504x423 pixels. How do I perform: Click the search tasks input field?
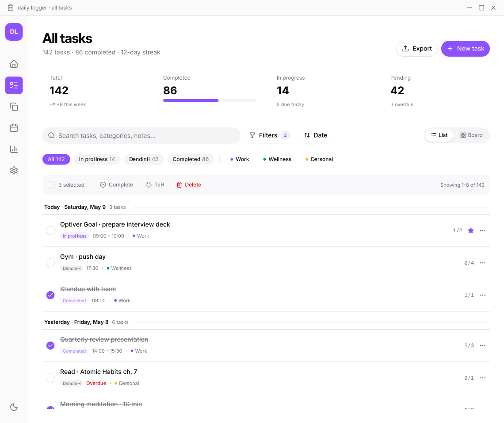[141, 135]
